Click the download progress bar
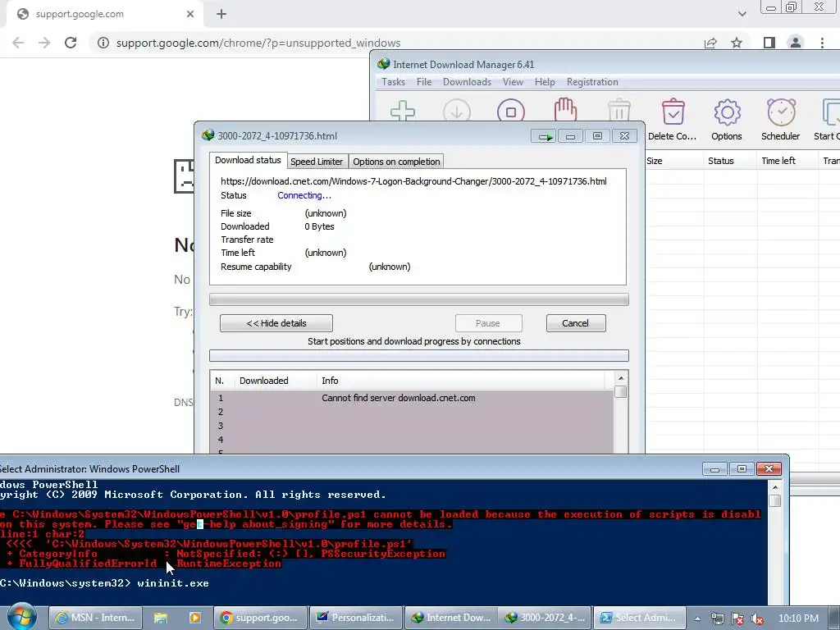840x630 pixels. [x=419, y=299]
